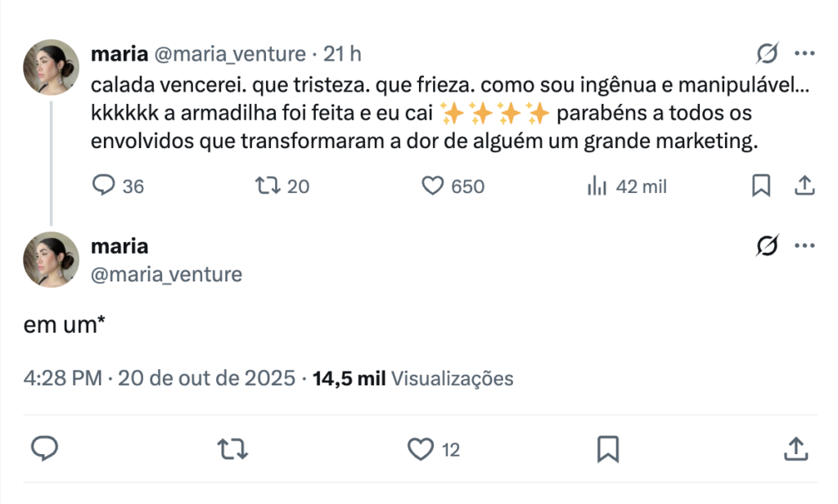Open maria's avatar on first tweet
This screenshot has width=838, height=504.
[51, 67]
